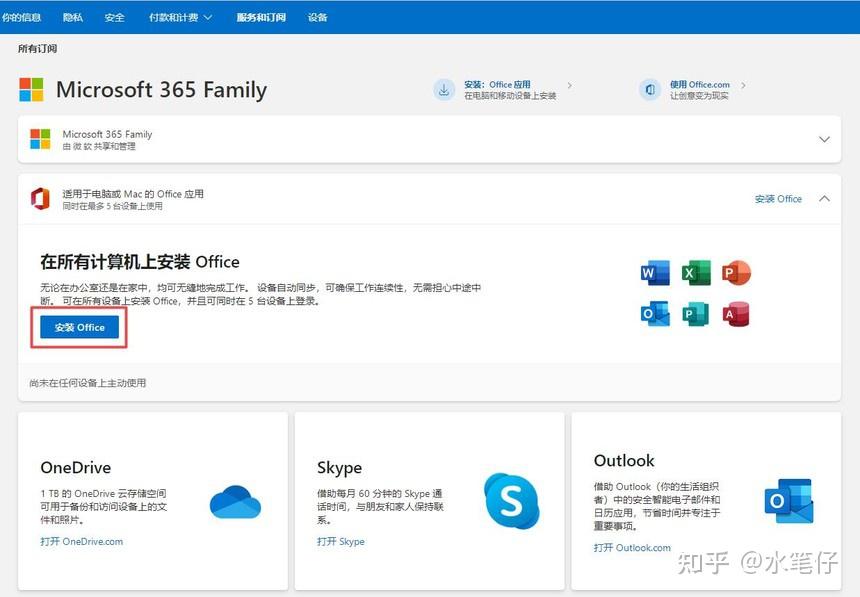
Task: Click the Microsoft 365 Family logo
Action: coord(31,89)
